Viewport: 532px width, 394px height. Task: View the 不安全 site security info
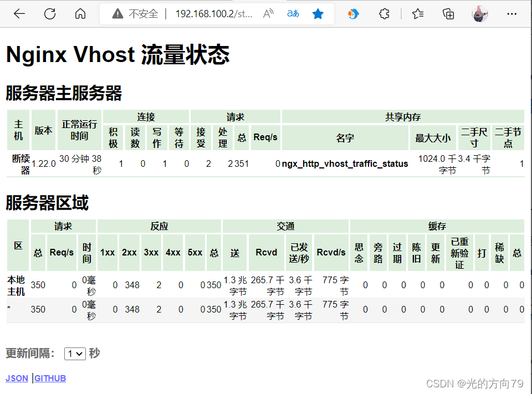[133, 13]
